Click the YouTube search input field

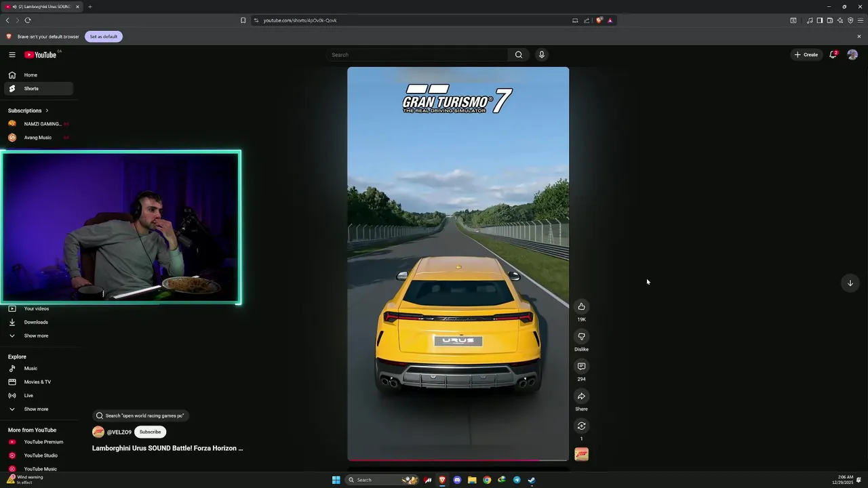coord(417,55)
